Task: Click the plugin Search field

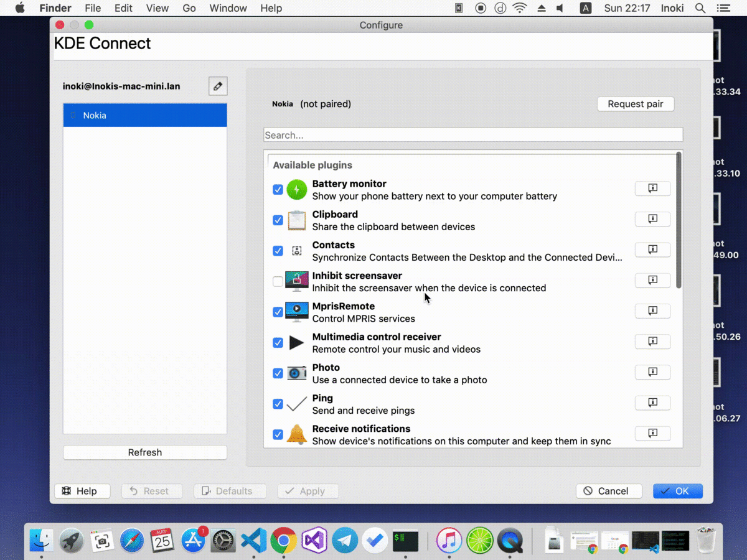Action: (473, 135)
